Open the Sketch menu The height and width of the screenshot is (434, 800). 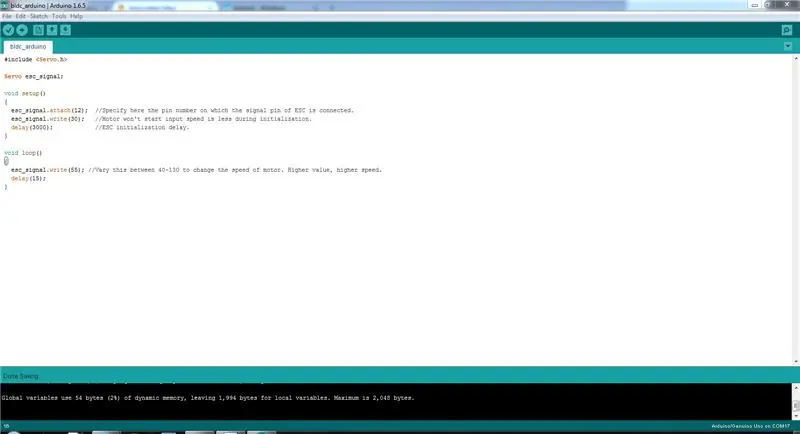39,16
